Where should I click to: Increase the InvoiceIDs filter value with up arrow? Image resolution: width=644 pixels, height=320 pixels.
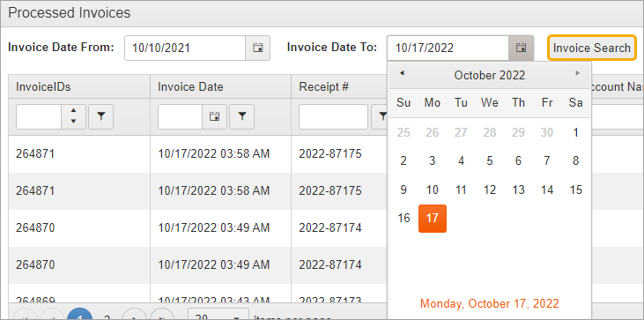pos(73,111)
